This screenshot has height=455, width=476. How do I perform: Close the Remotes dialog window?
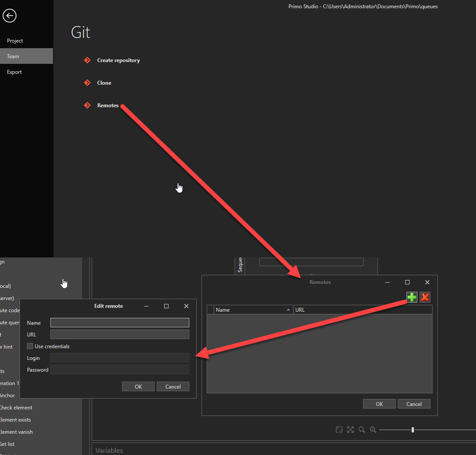427,282
